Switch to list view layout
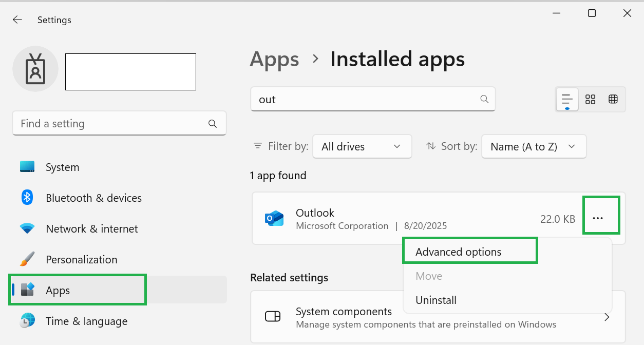 tap(567, 99)
